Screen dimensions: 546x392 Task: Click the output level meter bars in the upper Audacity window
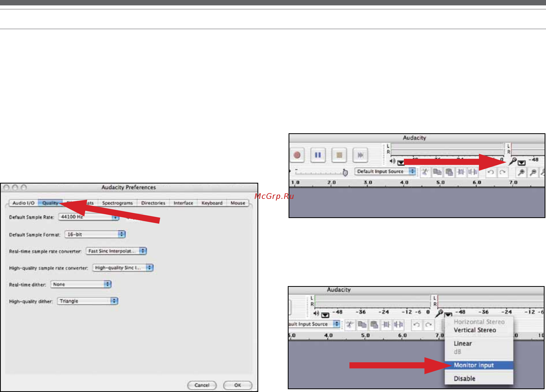447,149
